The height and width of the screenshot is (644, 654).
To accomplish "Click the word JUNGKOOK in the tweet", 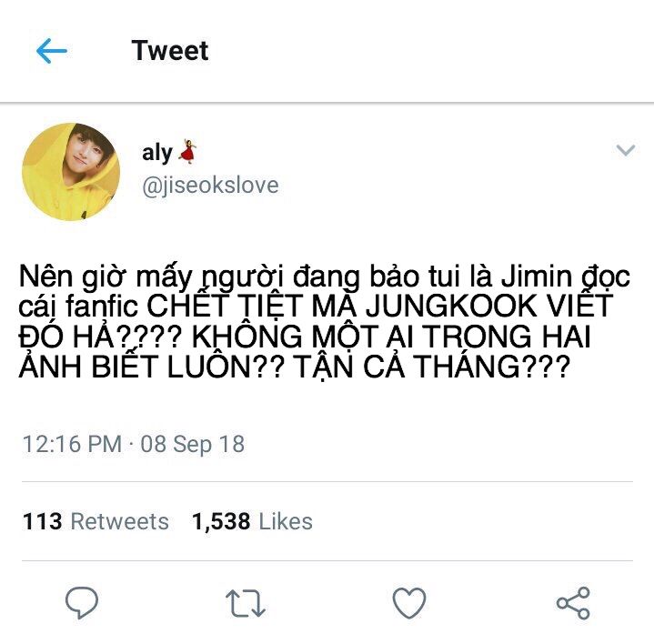I will click(451, 307).
